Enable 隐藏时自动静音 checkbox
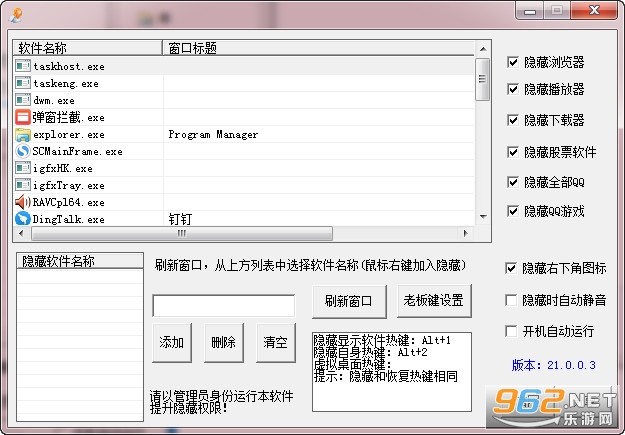This screenshot has width=625, height=435. pyautogui.click(x=511, y=300)
